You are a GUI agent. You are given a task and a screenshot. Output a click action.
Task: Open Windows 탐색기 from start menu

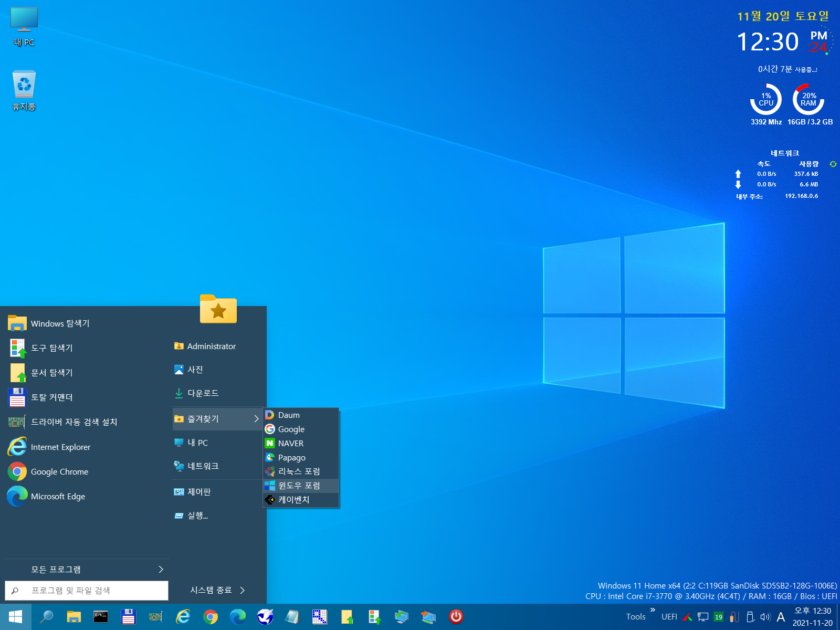[87, 323]
